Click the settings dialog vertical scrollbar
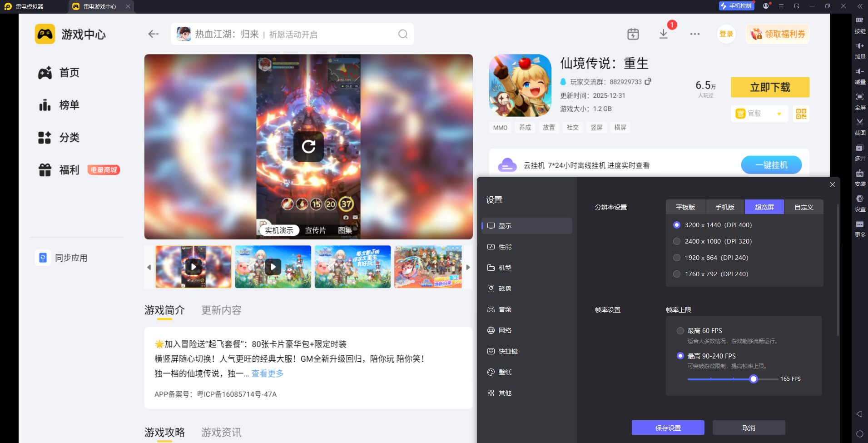This screenshot has width=868, height=443. coord(838,270)
